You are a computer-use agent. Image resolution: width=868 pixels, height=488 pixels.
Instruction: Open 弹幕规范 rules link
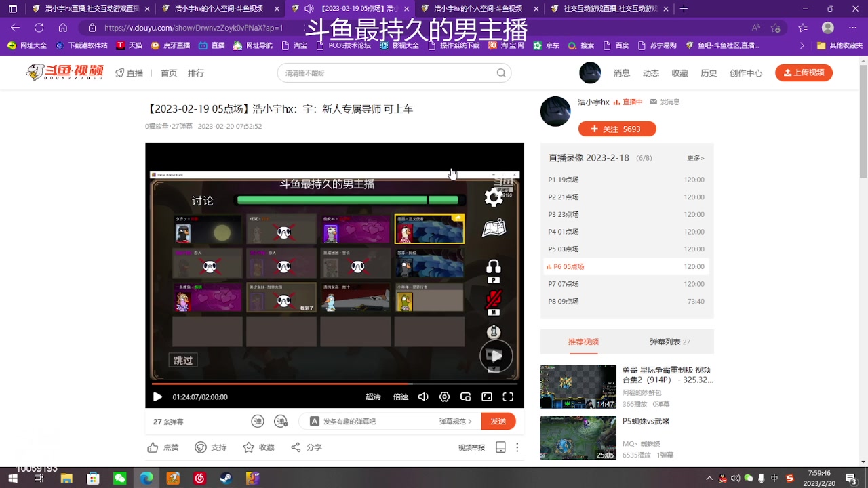click(x=455, y=422)
